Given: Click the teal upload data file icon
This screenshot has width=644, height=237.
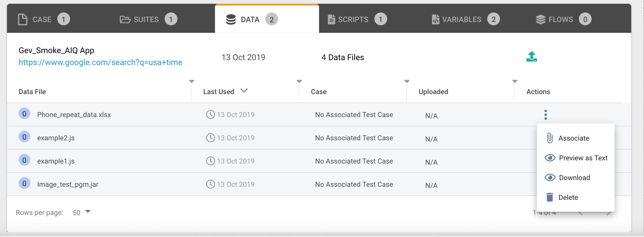Looking at the screenshot, I should pyautogui.click(x=531, y=57).
